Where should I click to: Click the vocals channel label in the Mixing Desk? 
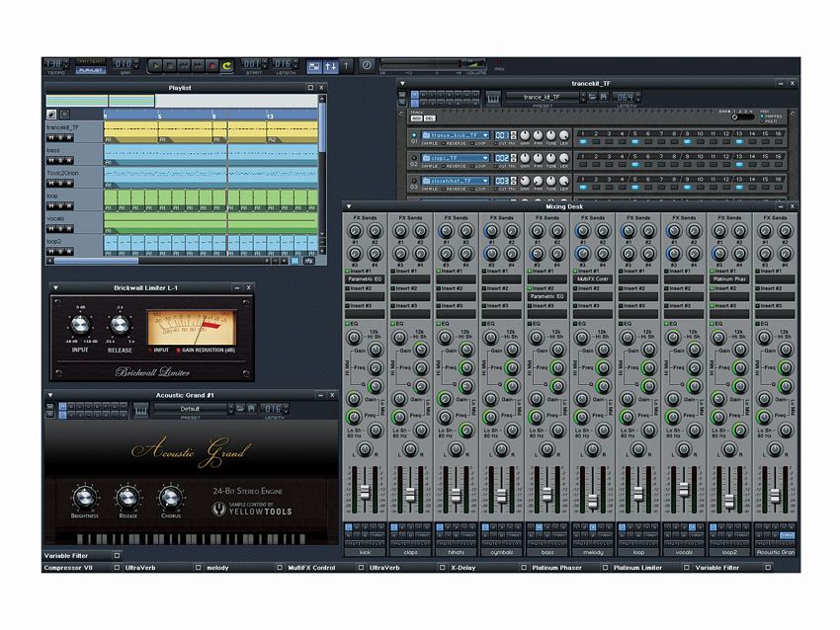684,552
